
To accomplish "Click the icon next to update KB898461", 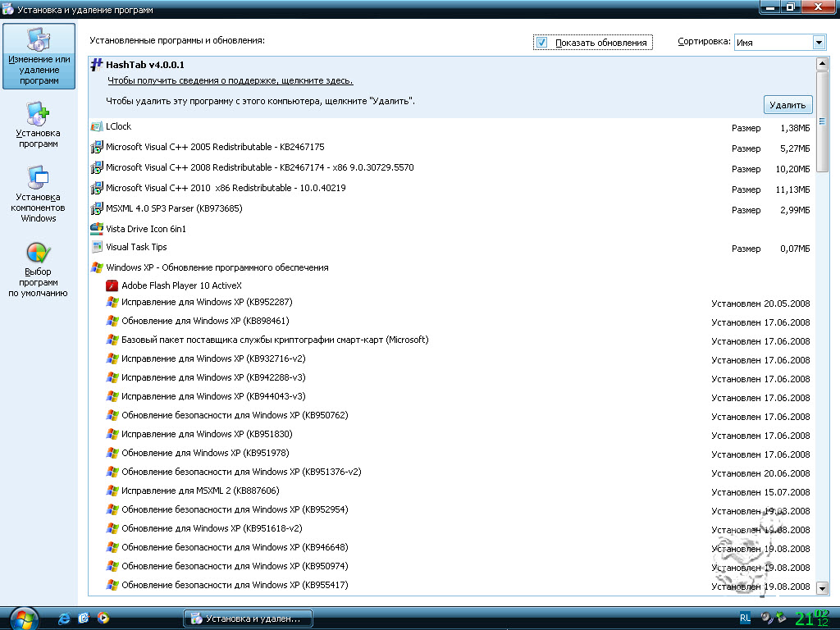I will tap(112, 321).
